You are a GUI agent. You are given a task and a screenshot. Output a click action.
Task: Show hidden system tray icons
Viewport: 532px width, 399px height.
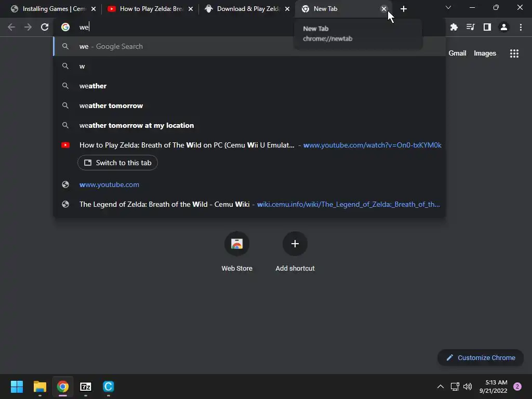[441, 387]
